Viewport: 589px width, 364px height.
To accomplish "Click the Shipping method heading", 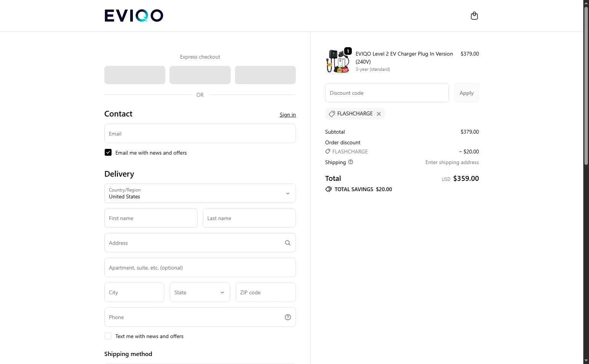I will pos(128,354).
